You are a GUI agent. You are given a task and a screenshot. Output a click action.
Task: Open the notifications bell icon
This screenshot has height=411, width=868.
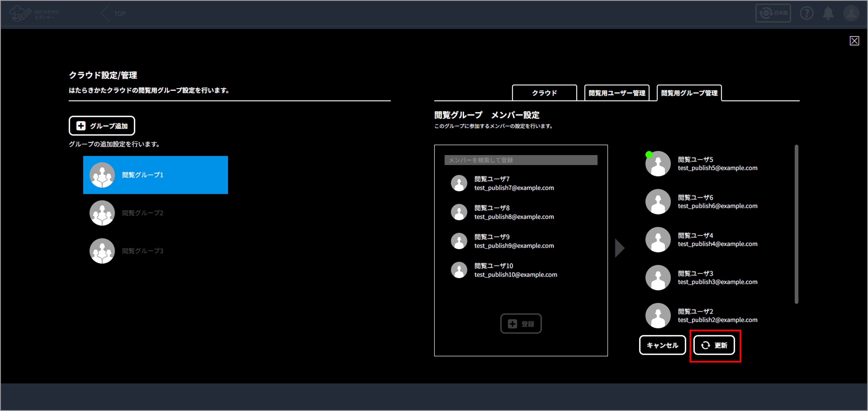click(828, 13)
